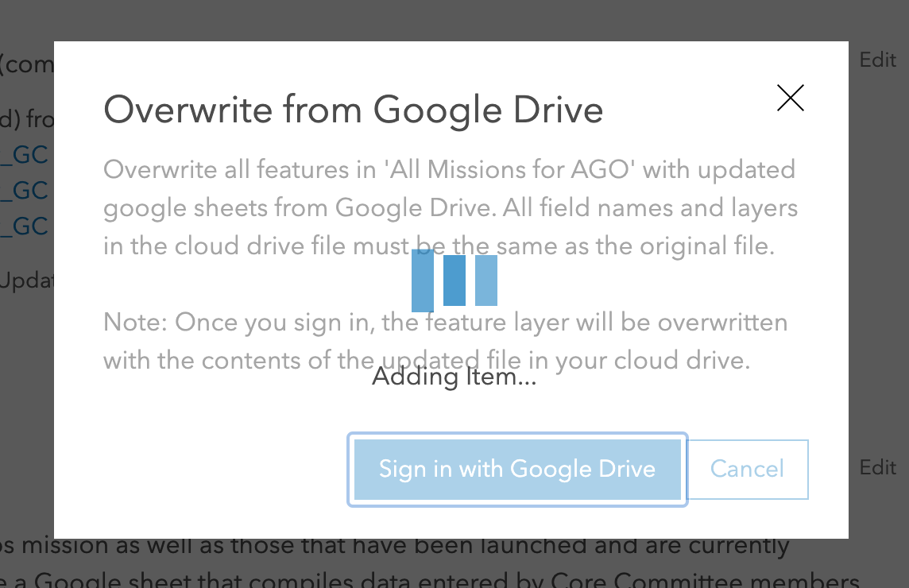909x588 pixels.
Task: Cancel the overwrite dialog
Action: (x=747, y=469)
